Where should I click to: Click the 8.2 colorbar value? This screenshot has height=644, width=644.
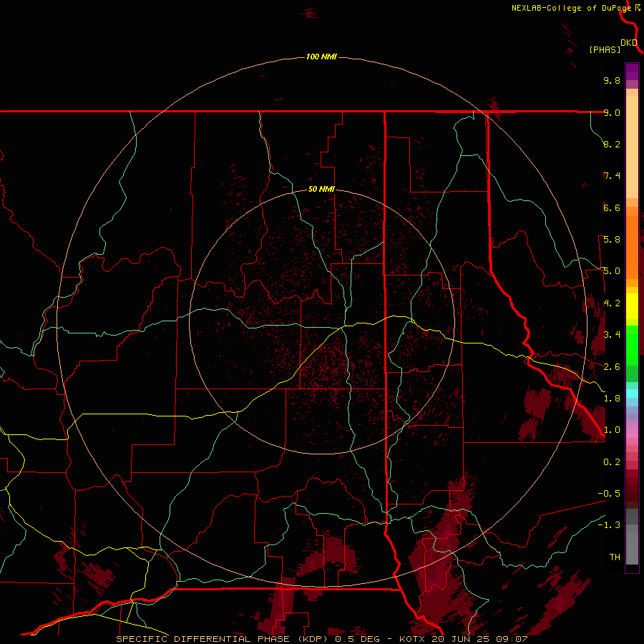coord(612,144)
